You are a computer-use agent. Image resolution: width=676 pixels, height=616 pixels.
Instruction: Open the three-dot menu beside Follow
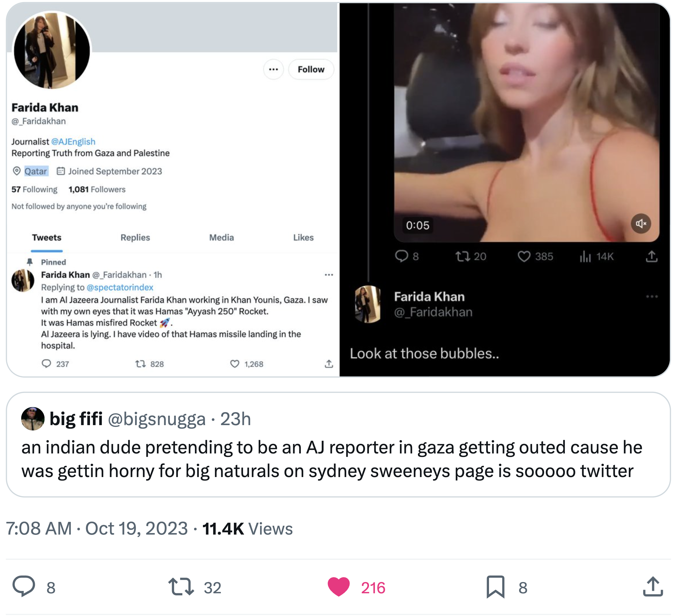click(x=273, y=69)
